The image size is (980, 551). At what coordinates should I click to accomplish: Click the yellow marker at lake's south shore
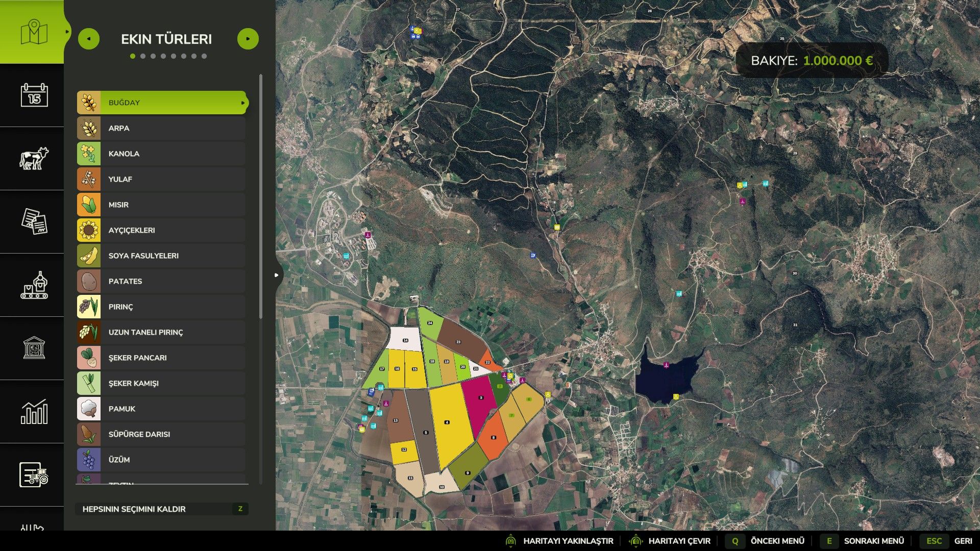pyautogui.click(x=676, y=397)
